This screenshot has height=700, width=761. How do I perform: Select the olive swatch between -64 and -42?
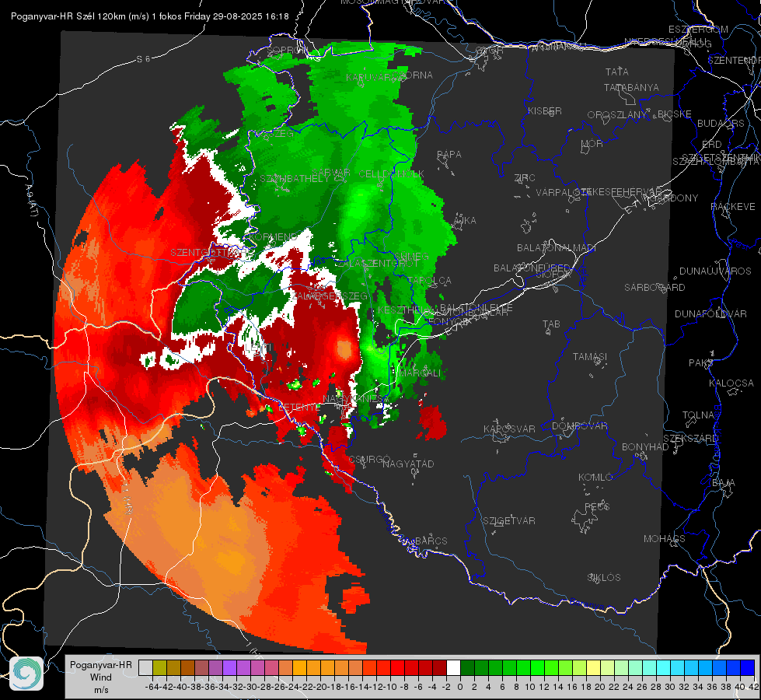coord(159,668)
